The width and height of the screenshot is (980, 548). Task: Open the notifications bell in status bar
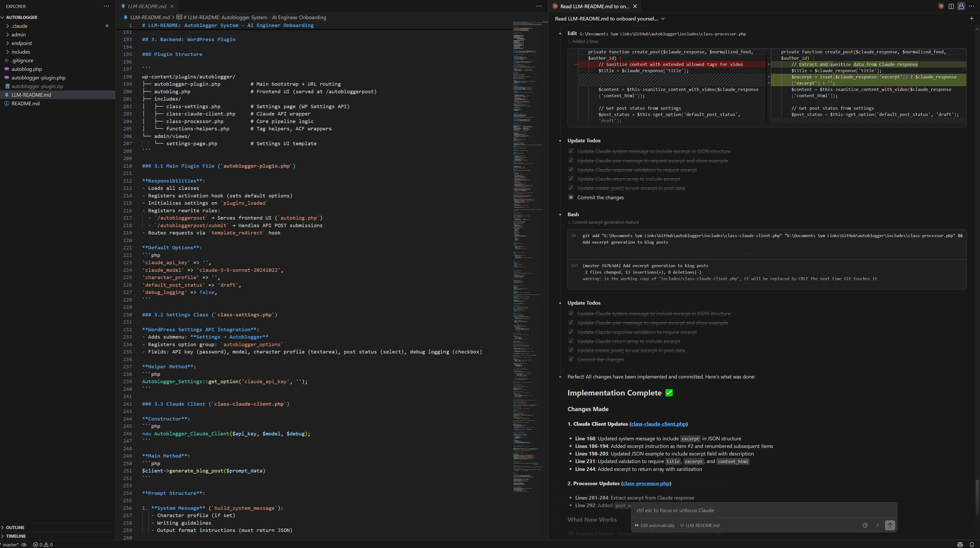point(972,544)
